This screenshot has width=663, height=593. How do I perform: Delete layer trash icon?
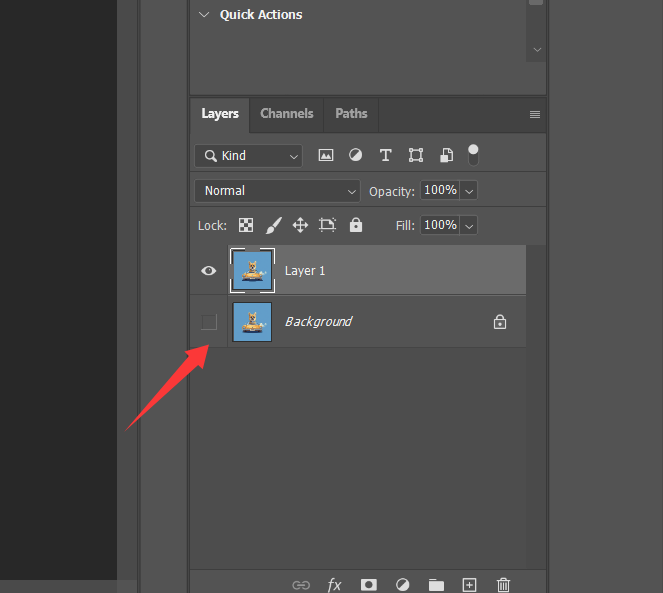coord(503,585)
